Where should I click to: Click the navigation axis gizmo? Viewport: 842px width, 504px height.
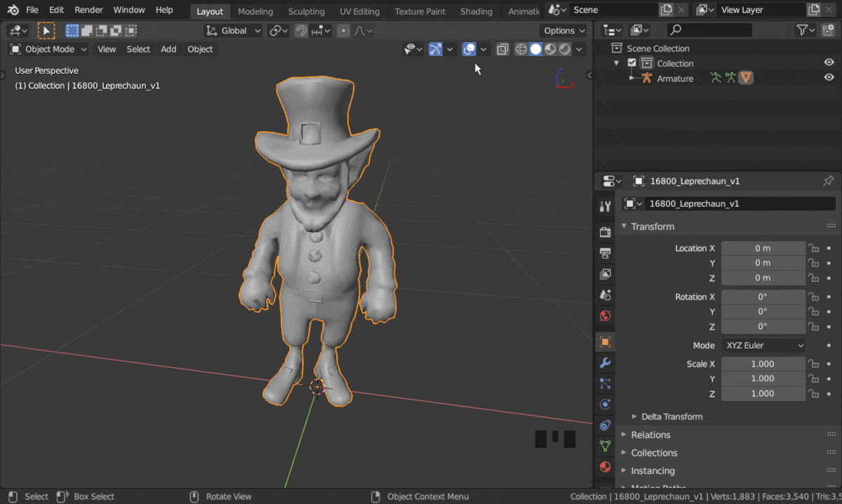563,77
